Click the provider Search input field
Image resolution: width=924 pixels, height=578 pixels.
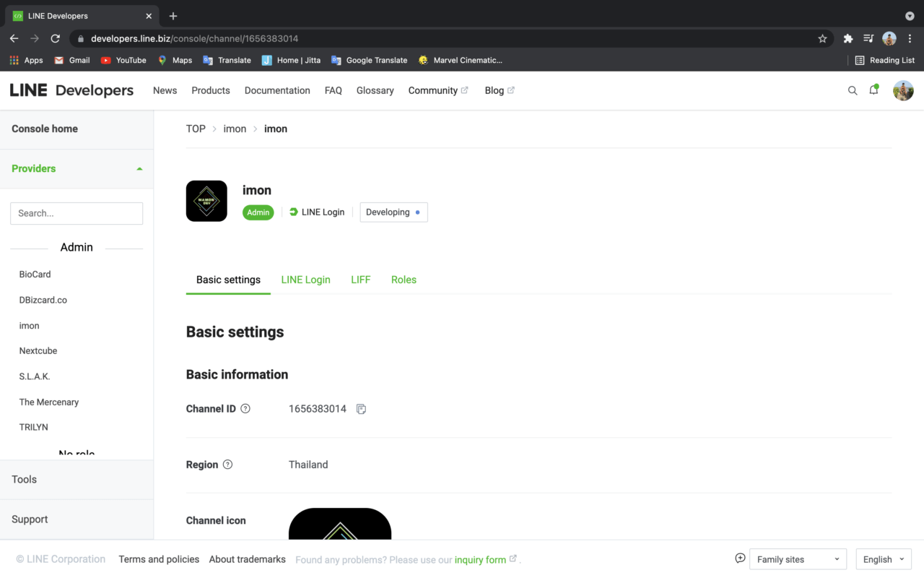pyautogui.click(x=77, y=213)
